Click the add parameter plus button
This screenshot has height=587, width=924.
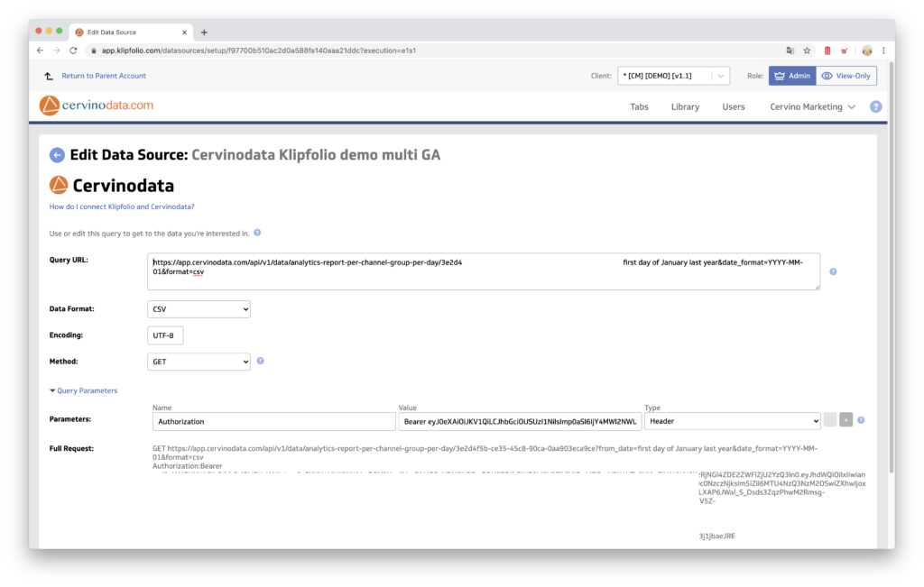(845, 420)
